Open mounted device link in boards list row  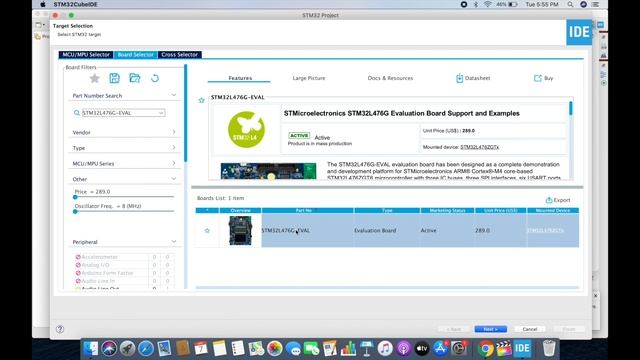(x=545, y=231)
